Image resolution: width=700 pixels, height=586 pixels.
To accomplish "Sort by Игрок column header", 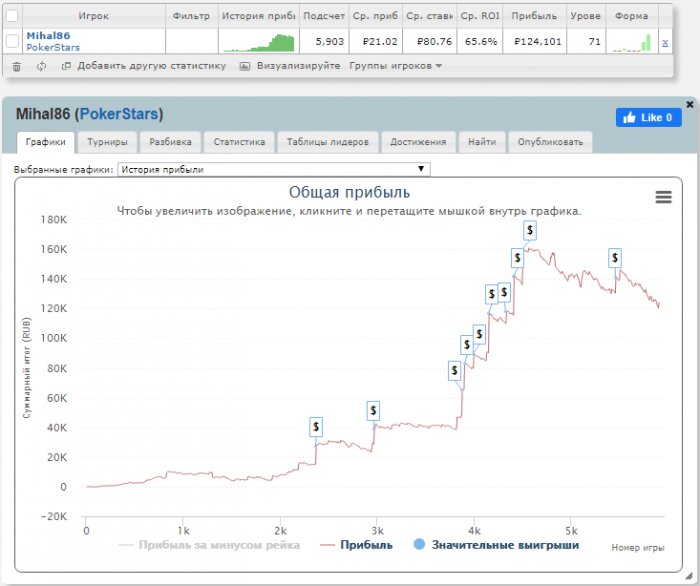I will [x=94, y=16].
